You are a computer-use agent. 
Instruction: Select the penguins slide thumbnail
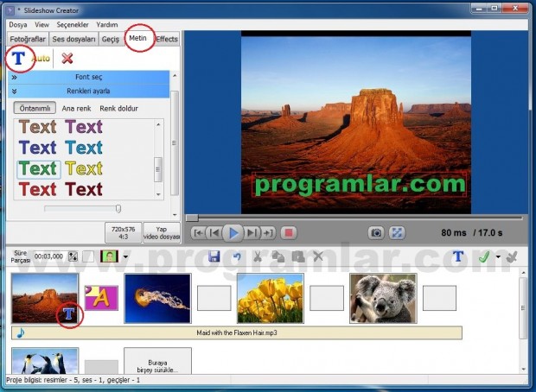[x=45, y=361]
